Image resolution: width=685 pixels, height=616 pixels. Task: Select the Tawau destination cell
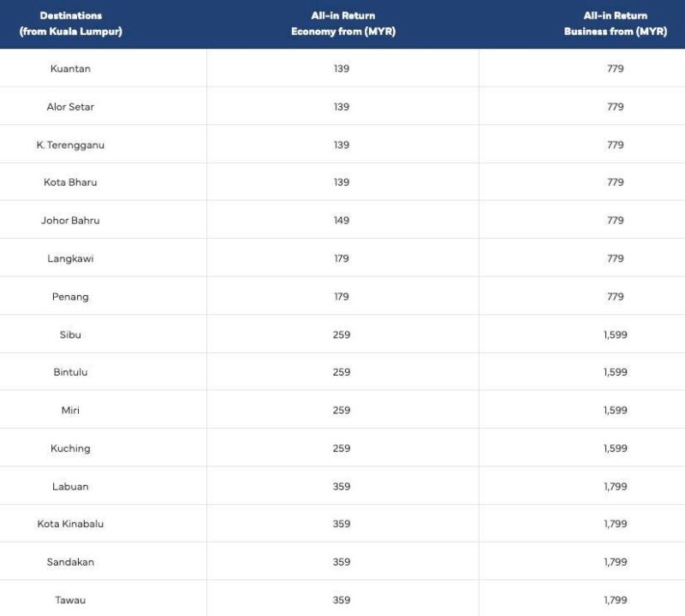coord(70,600)
